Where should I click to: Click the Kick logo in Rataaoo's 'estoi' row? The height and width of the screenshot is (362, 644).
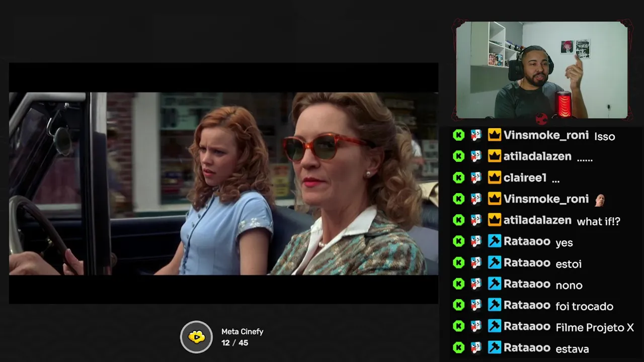[x=458, y=262]
